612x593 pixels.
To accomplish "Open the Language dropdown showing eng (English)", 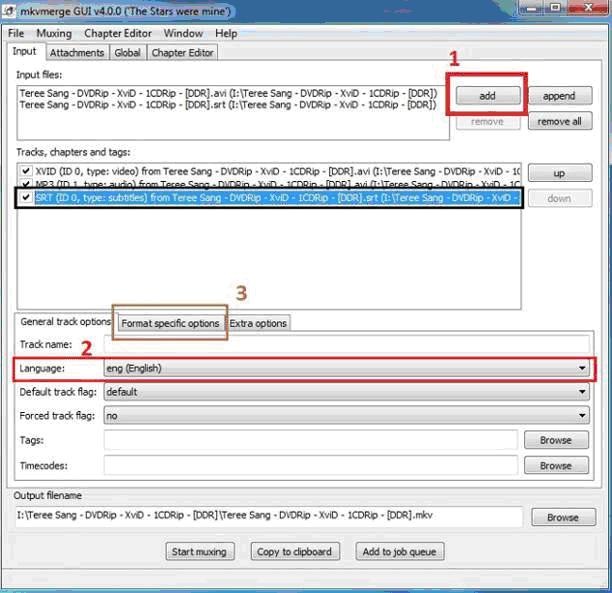I will click(347, 368).
